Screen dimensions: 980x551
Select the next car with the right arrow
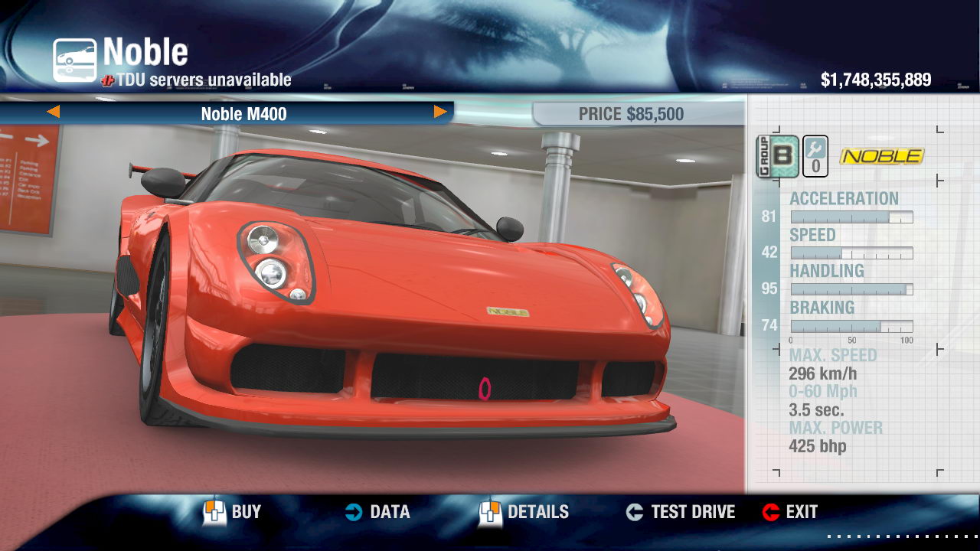(x=440, y=112)
